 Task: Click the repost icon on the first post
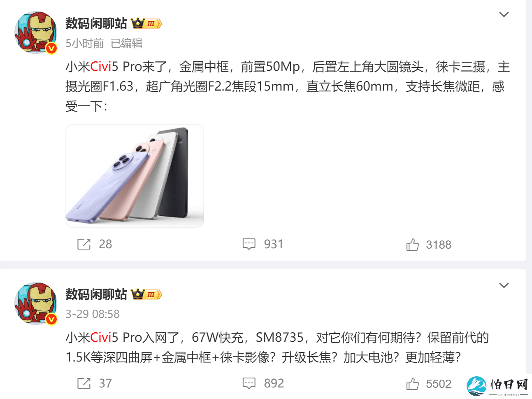coord(84,244)
